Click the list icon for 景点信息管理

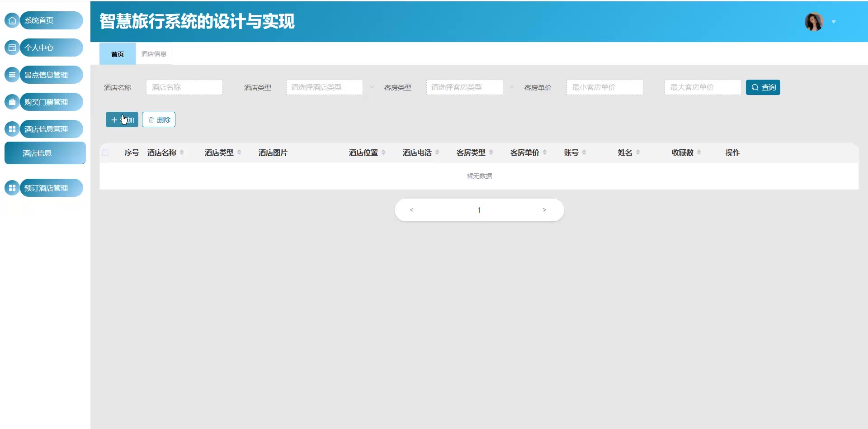12,75
